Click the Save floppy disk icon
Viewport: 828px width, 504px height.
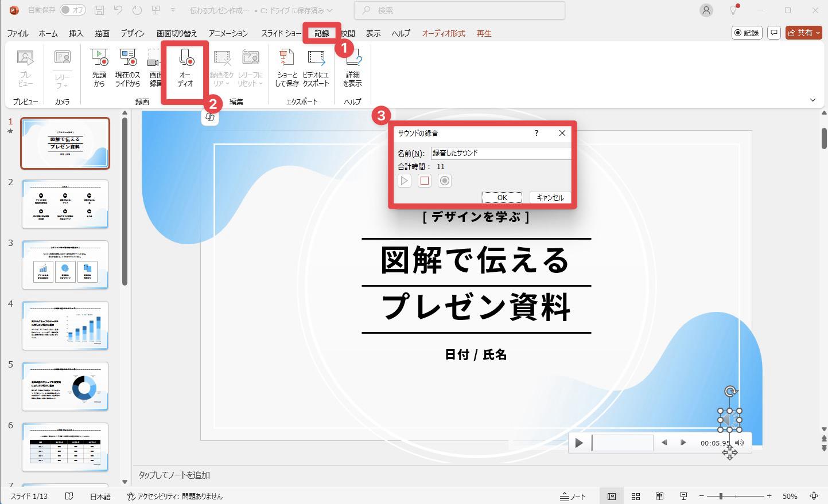coord(99,10)
